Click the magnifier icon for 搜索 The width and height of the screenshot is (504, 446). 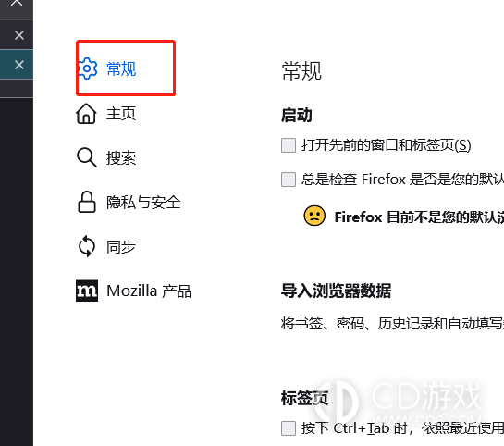click(x=86, y=157)
